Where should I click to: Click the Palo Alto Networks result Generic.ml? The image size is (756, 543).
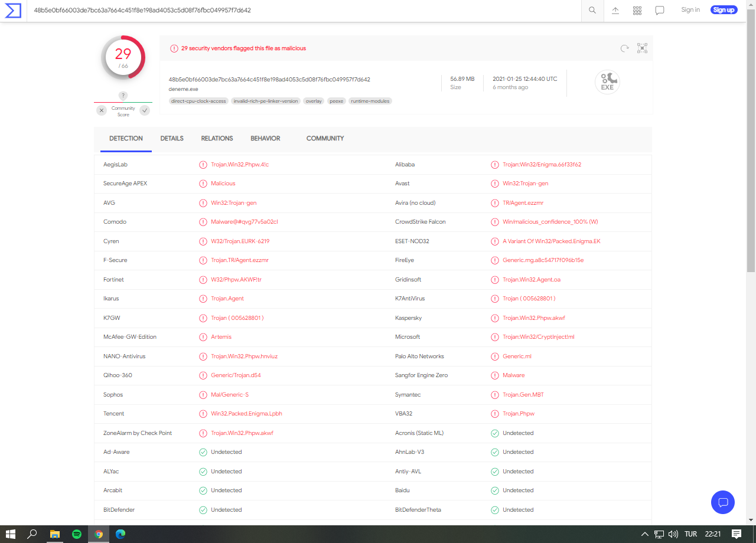click(x=517, y=356)
